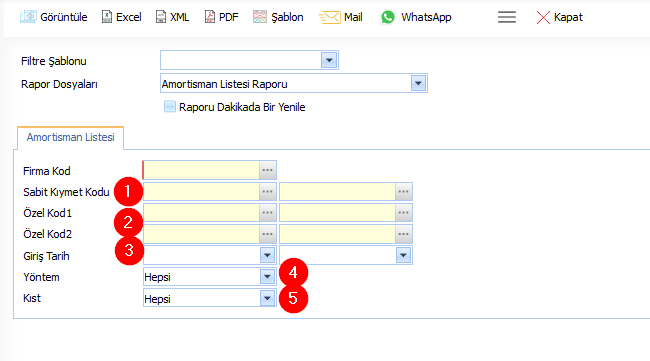Toggle Raporu Dakikada Bir Yenile checkbox

170,107
